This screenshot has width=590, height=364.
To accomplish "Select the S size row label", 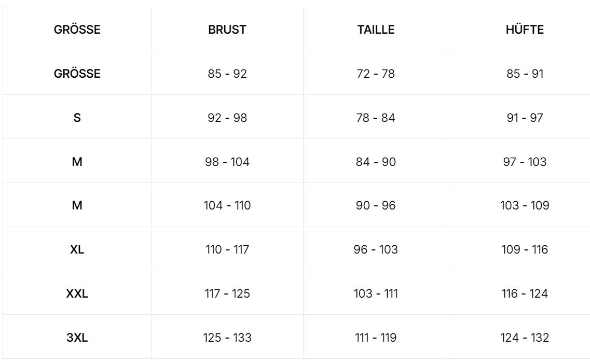I will 77,118.
